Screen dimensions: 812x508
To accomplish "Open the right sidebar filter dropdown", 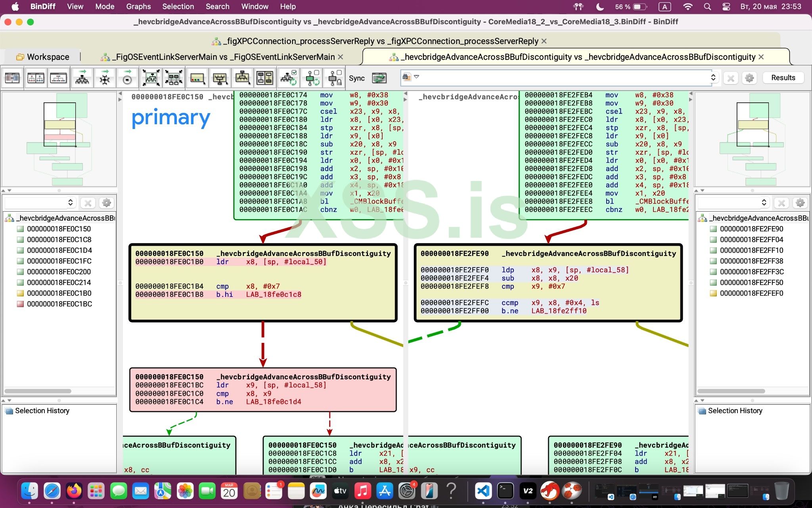I will click(x=764, y=202).
